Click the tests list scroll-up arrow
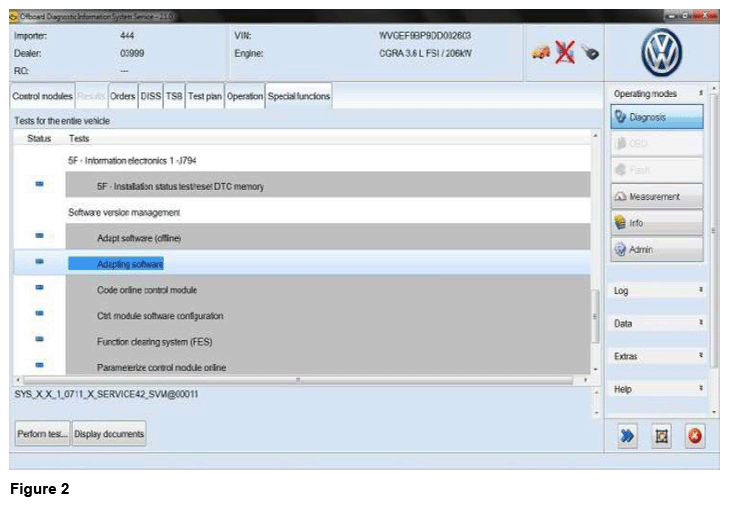Image resolution: width=729 pixels, height=506 pixels. pos(595,135)
